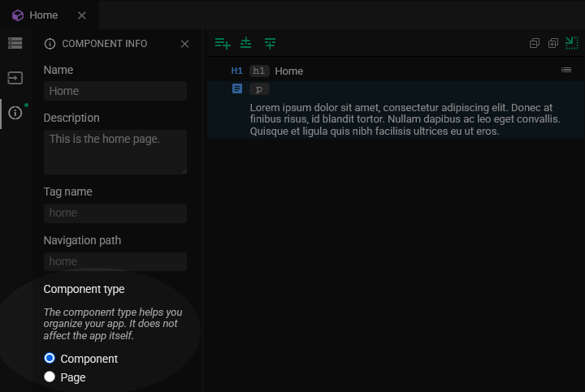Click the blue paragraph icon
This screenshot has width=585, height=392.
[x=237, y=88]
